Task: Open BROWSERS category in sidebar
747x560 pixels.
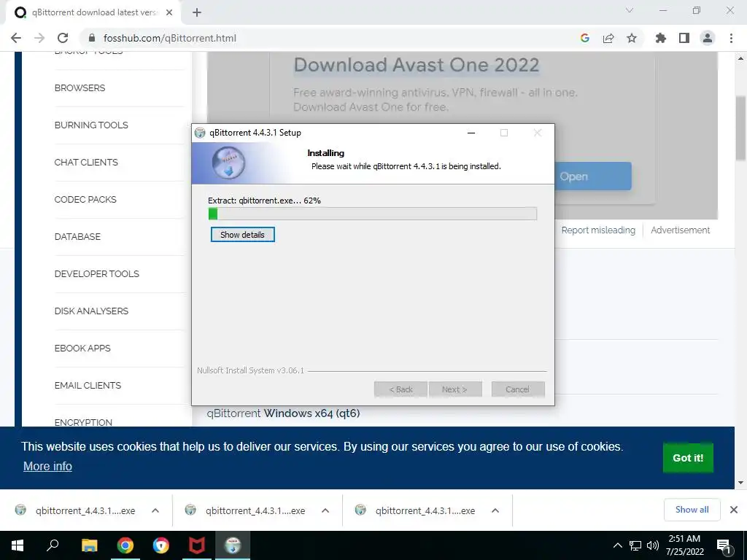Action: point(80,88)
